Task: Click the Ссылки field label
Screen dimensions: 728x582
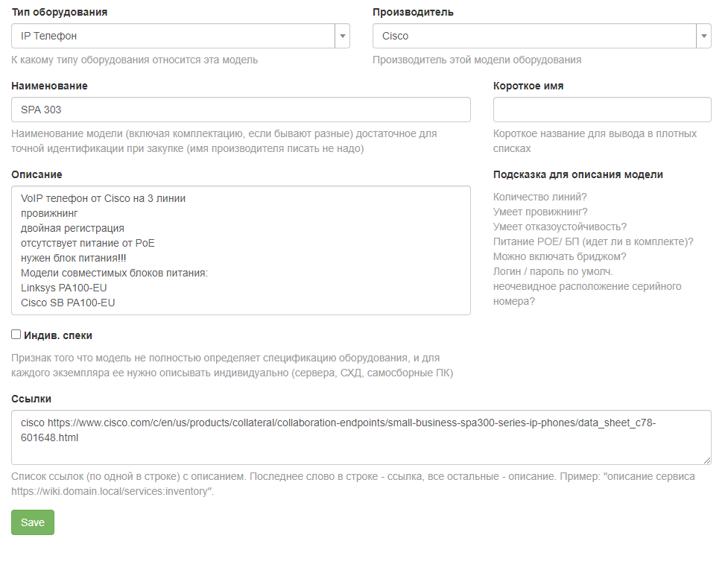Action: coord(31,399)
